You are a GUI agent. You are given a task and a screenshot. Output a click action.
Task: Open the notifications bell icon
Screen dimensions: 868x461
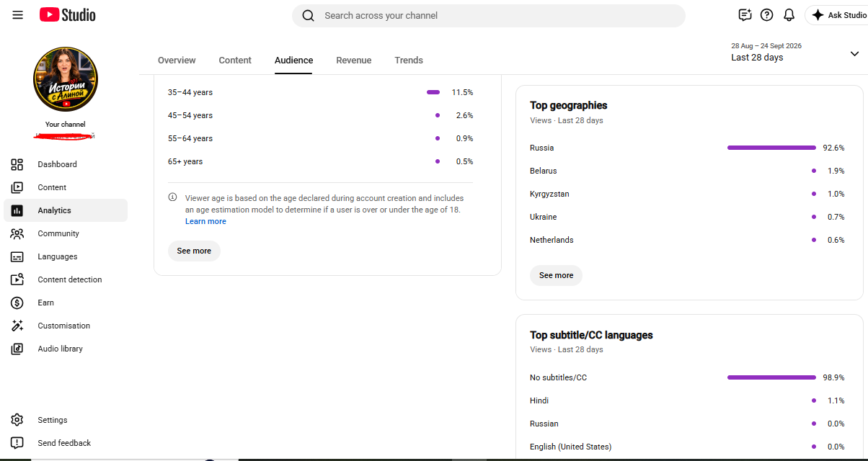click(x=789, y=15)
